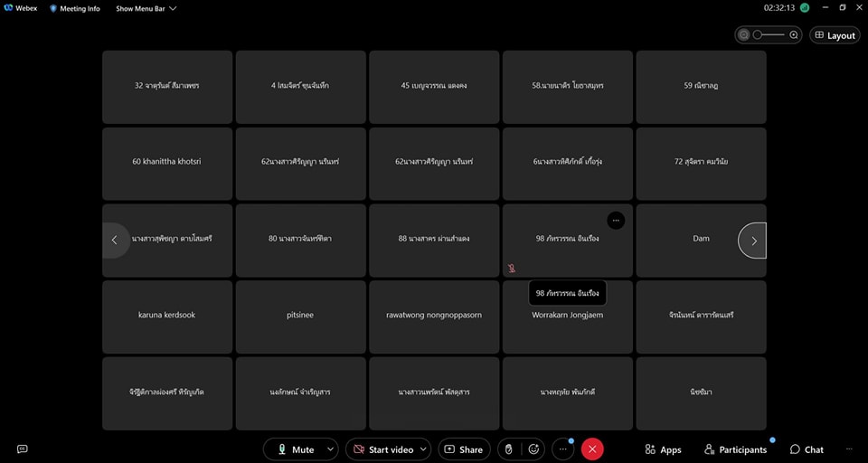Open the Participants panel
The width and height of the screenshot is (868, 463).
(x=736, y=449)
